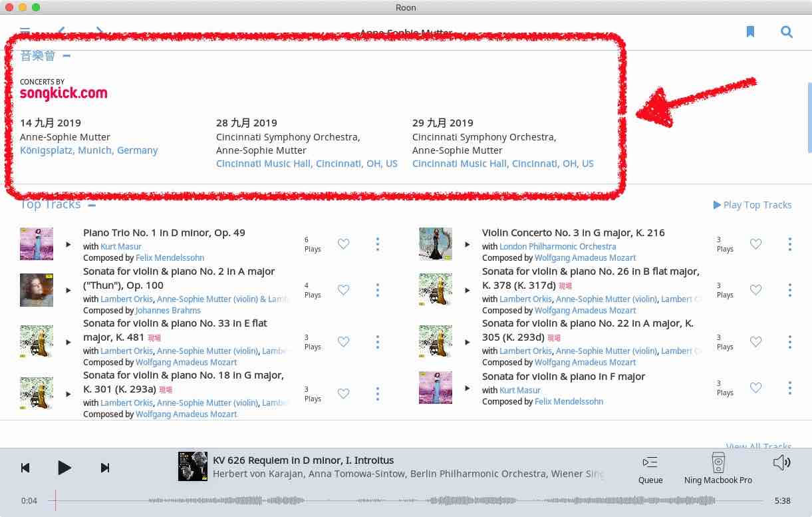Favorite Violin Concerto No. 3 with the heart
The height and width of the screenshot is (517, 812).
pyautogui.click(x=755, y=244)
